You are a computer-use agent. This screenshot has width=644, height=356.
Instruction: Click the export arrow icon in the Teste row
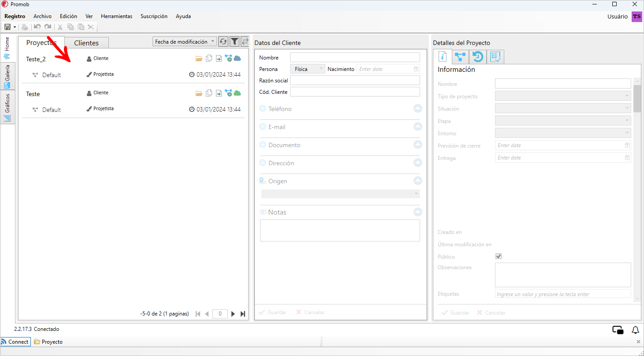tap(219, 93)
